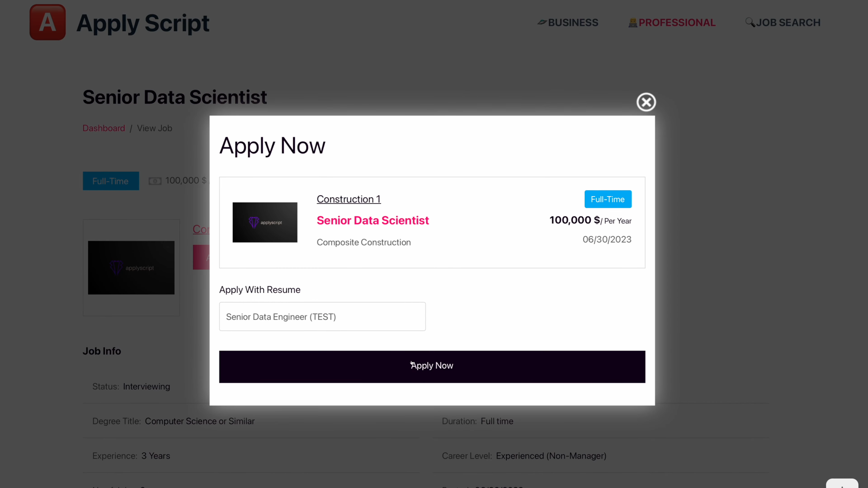Image resolution: width=868 pixels, height=488 pixels.
Task: Click the magnifier icon beside JOB SEARCH
Action: pos(750,22)
